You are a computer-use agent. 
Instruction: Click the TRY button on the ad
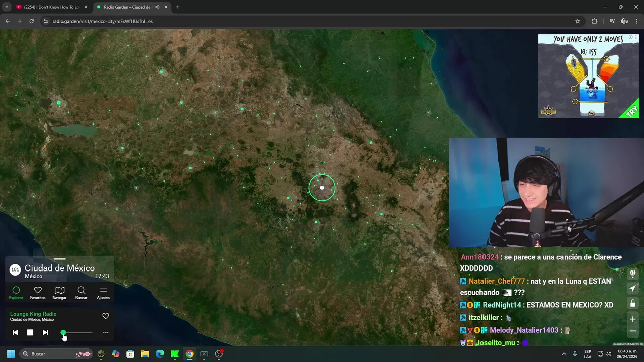pos(632,111)
